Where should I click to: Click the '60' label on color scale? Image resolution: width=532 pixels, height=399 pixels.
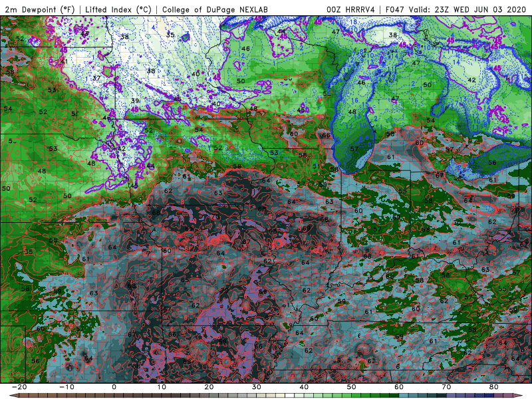pyautogui.click(x=399, y=387)
